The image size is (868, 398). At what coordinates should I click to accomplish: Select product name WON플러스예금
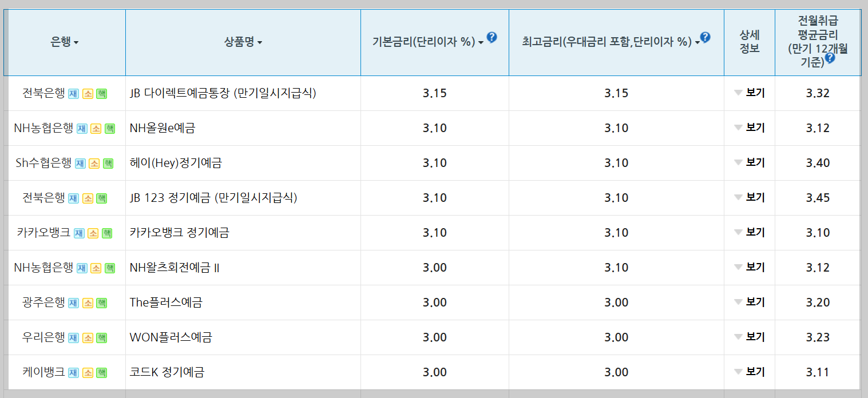pos(171,337)
